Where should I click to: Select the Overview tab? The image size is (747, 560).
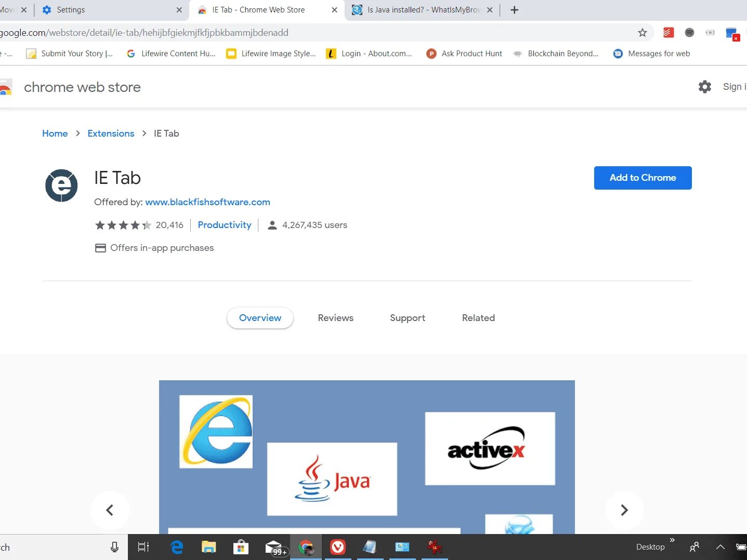tap(260, 318)
